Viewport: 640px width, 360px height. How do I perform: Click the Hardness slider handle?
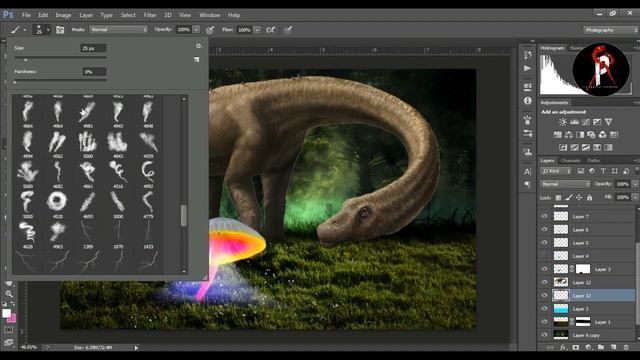coord(15,82)
